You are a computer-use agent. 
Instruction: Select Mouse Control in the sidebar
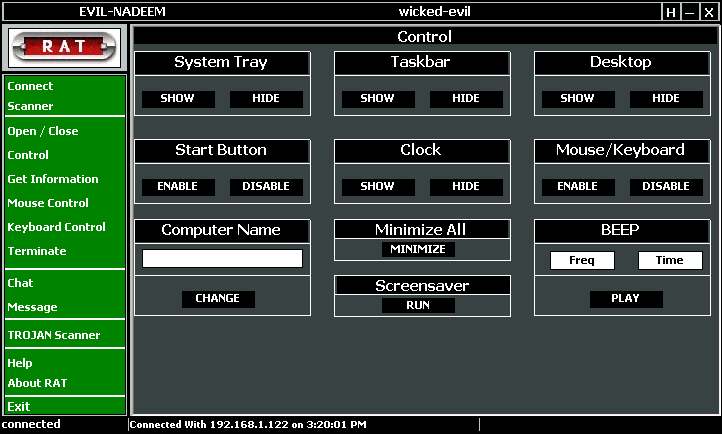tap(48, 203)
